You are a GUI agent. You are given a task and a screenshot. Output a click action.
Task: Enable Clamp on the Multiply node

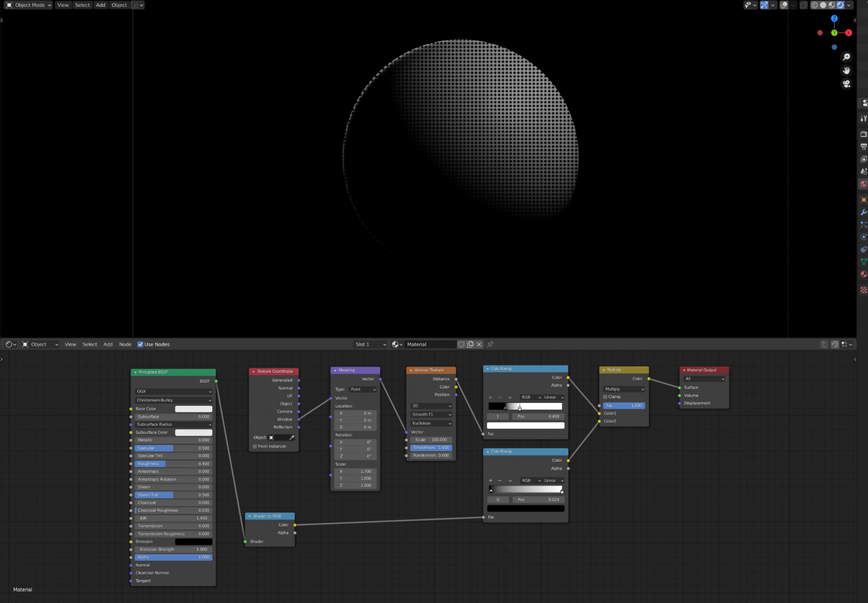(x=605, y=397)
